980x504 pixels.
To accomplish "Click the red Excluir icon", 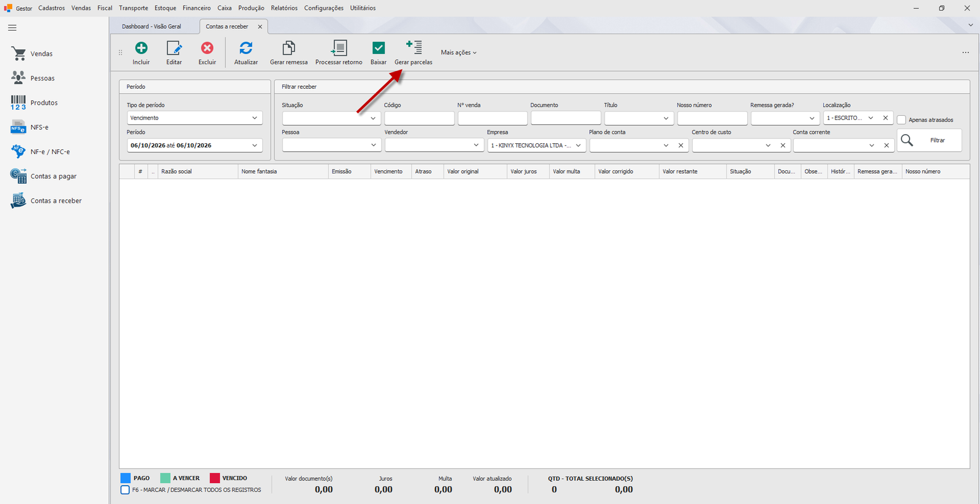I will 207,48.
